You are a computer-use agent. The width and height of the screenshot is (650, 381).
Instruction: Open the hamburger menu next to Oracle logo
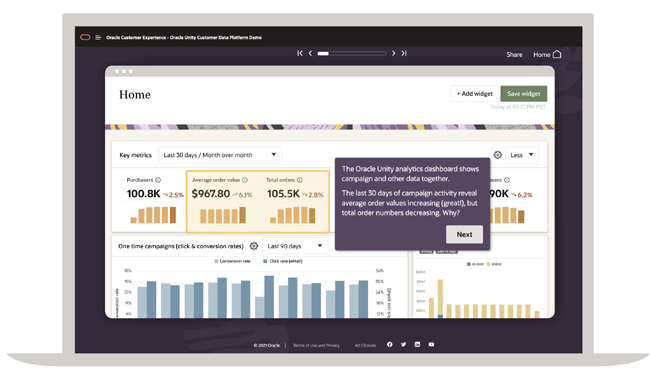98,37
